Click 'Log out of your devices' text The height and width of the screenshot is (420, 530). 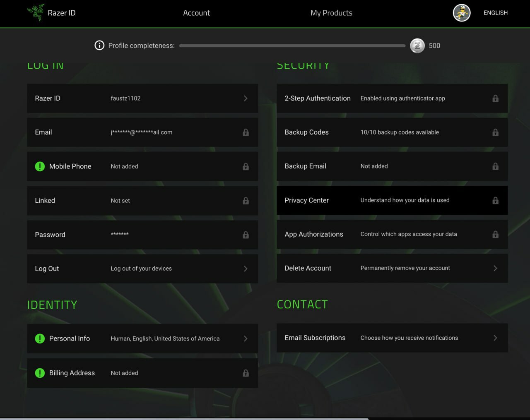coord(141,269)
